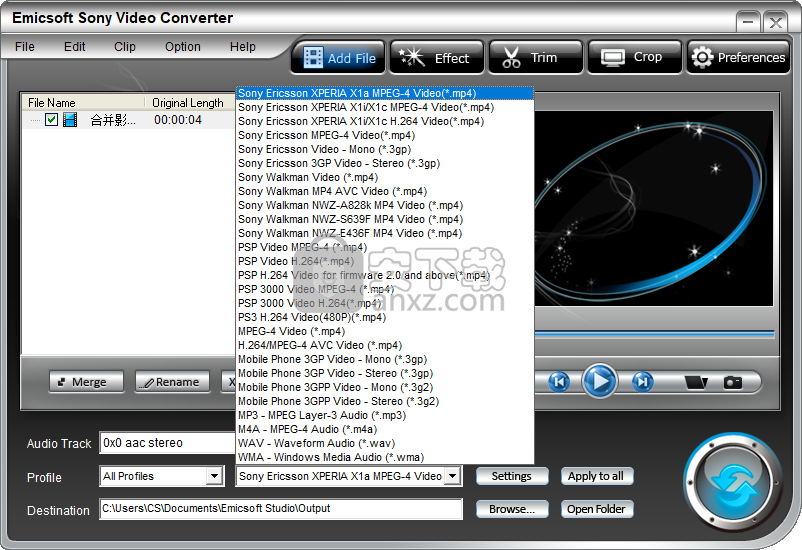802x550 pixels.
Task: Select PSP Video H.264(*.mp4)
Action: tap(385, 261)
